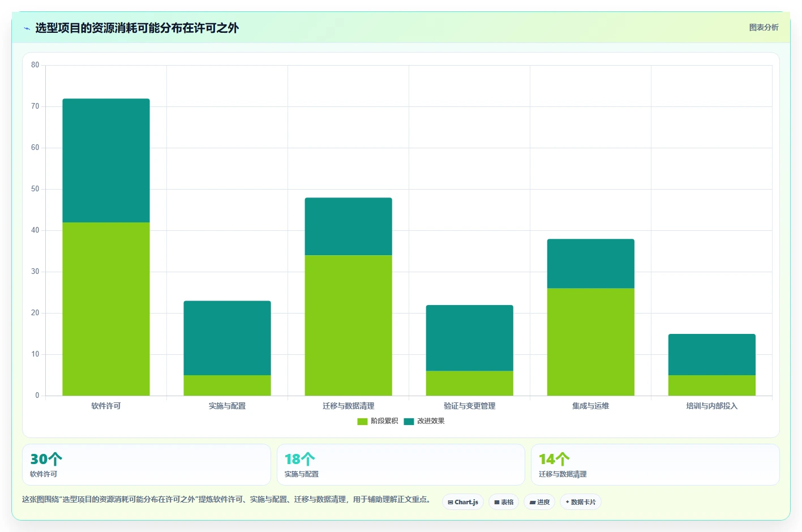Click the 验证与变更管理 x-axis label
The height and width of the screenshot is (532, 802).
pos(469,406)
